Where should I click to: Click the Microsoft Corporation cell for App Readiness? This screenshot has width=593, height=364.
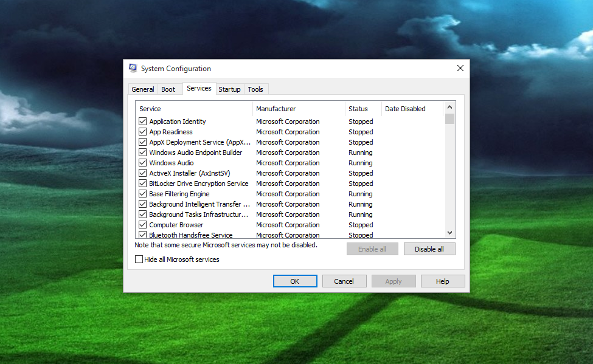coord(288,132)
